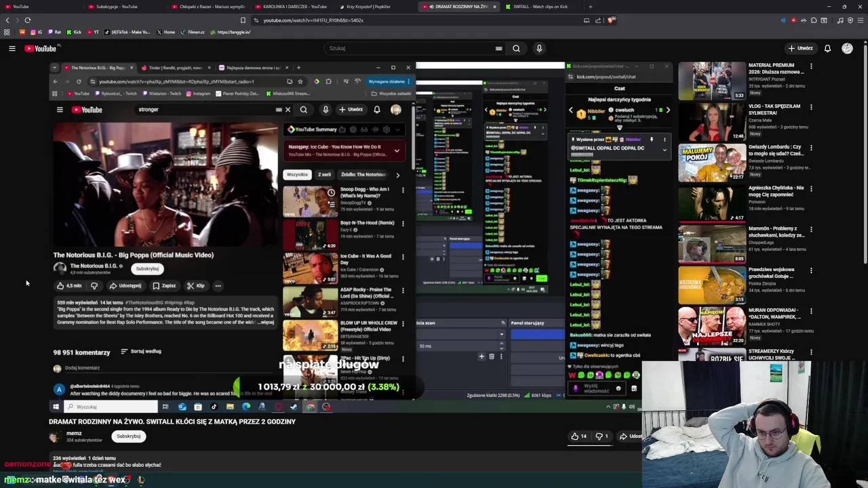This screenshot has height=488, width=868.
Task: Like Big Poppa video showing 4,5 mln
Action: pyautogui.click(x=69, y=285)
